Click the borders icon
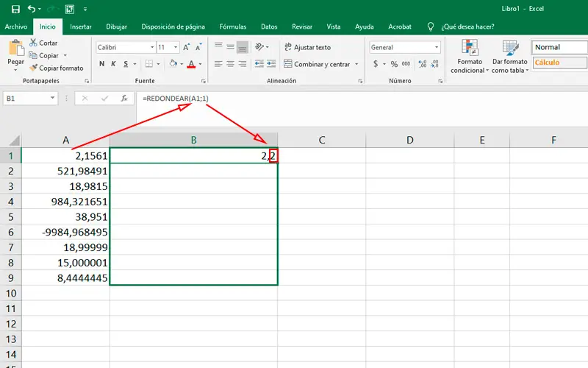 coord(149,64)
